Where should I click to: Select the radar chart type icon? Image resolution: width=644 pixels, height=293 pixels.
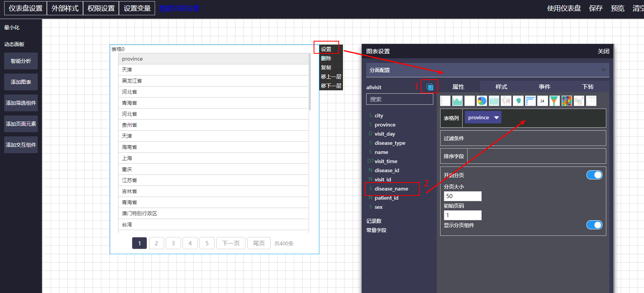tap(518, 101)
